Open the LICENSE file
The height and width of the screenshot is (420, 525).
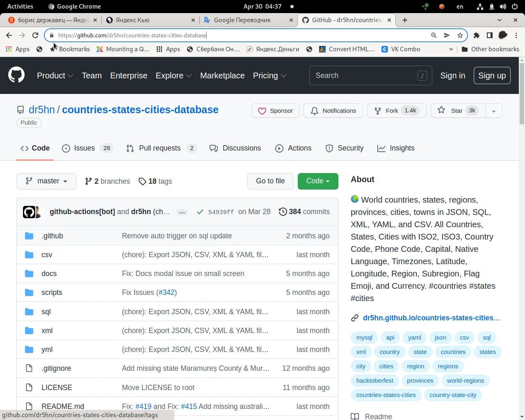pos(57,388)
